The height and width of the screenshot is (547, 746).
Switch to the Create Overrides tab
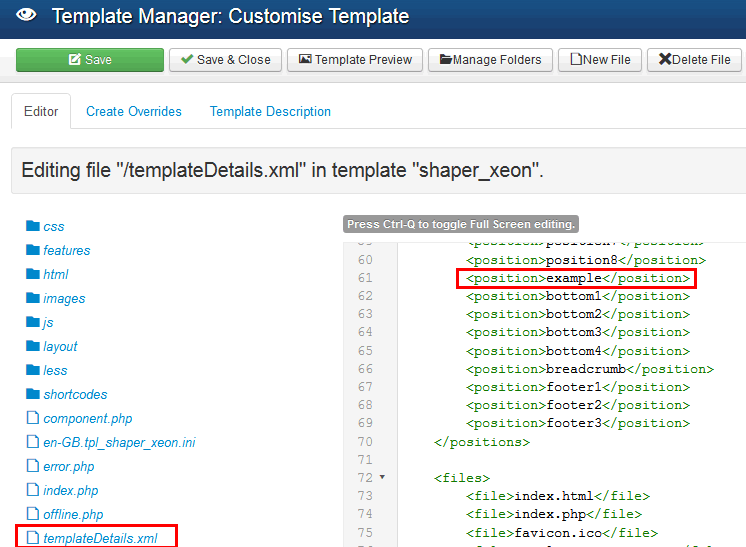tap(134, 112)
